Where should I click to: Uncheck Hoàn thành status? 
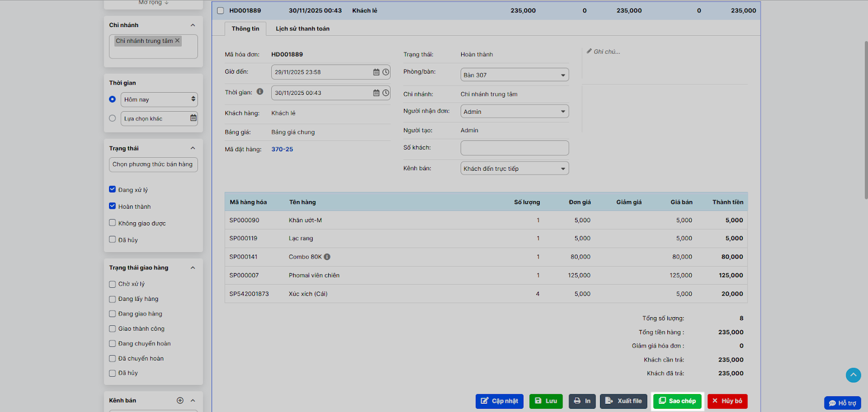(x=112, y=206)
